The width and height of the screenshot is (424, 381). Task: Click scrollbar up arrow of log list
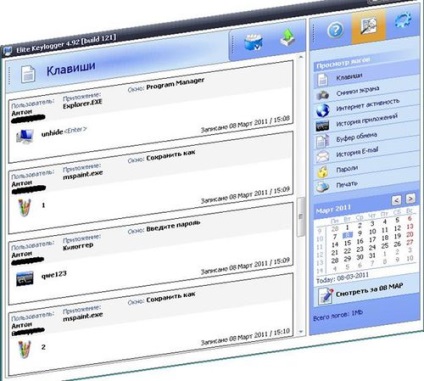(x=301, y=57)
